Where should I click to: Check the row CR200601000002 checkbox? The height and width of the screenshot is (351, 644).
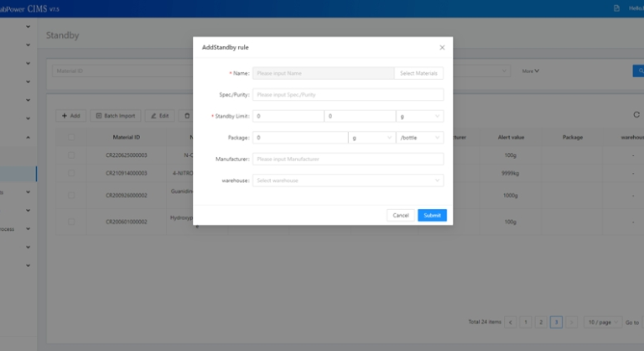pos(71,222)
